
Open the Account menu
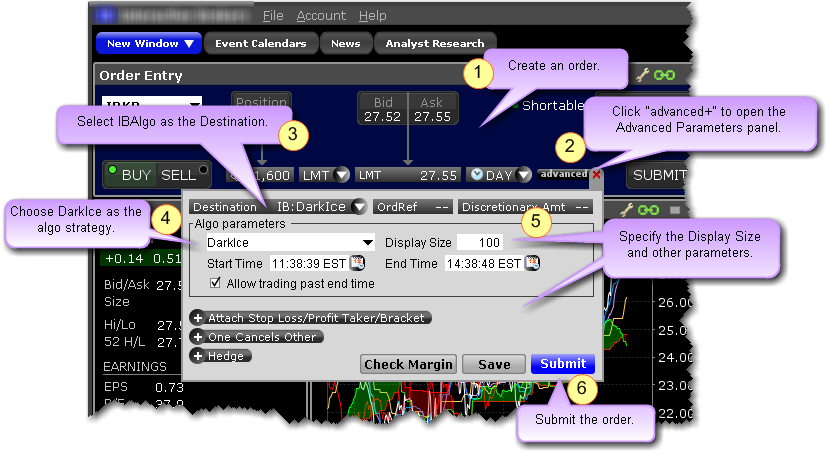pos(321,16)
